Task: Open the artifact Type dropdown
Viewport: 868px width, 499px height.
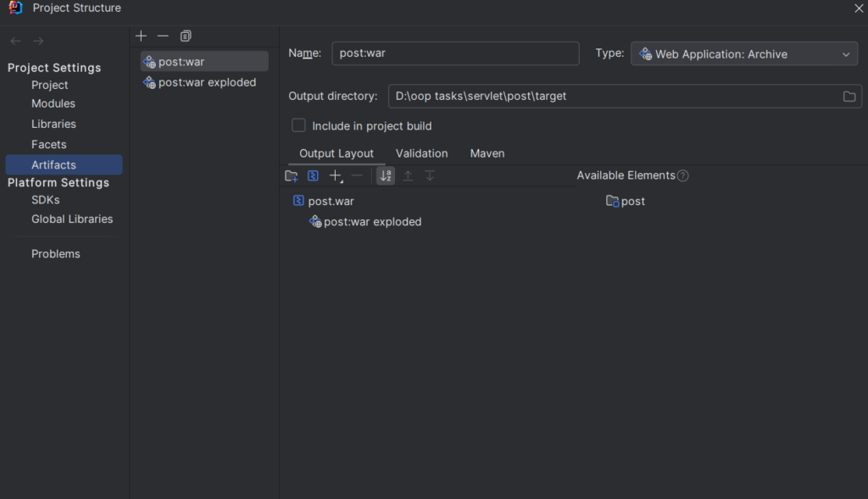Action: [744, 54]
